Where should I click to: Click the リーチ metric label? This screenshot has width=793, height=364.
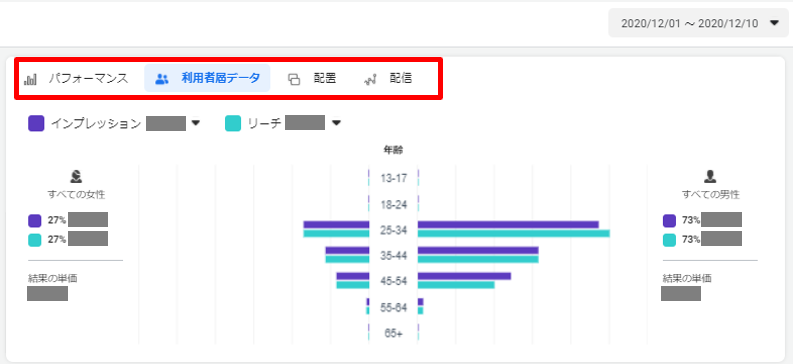coord(264,123)
